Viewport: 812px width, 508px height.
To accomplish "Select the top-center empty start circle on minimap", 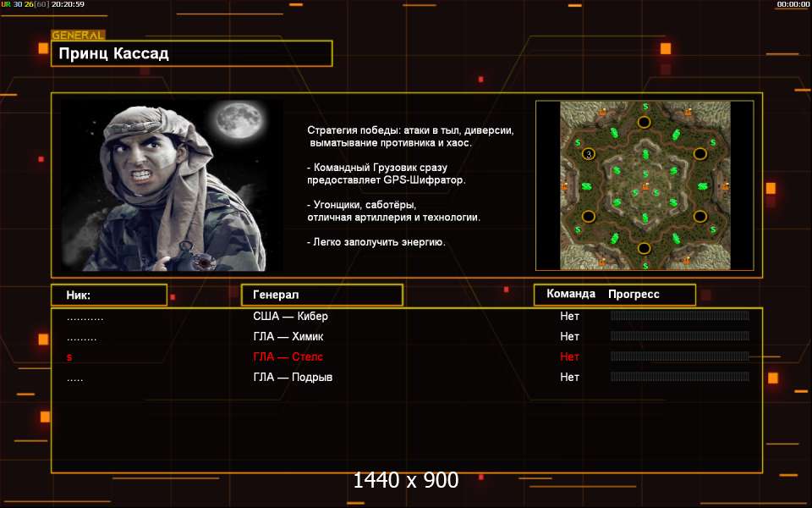I will tap(645, 122).
